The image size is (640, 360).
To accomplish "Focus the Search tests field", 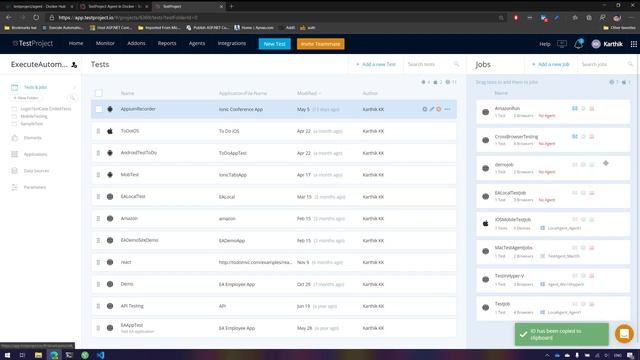I will [x=433, y=64].
